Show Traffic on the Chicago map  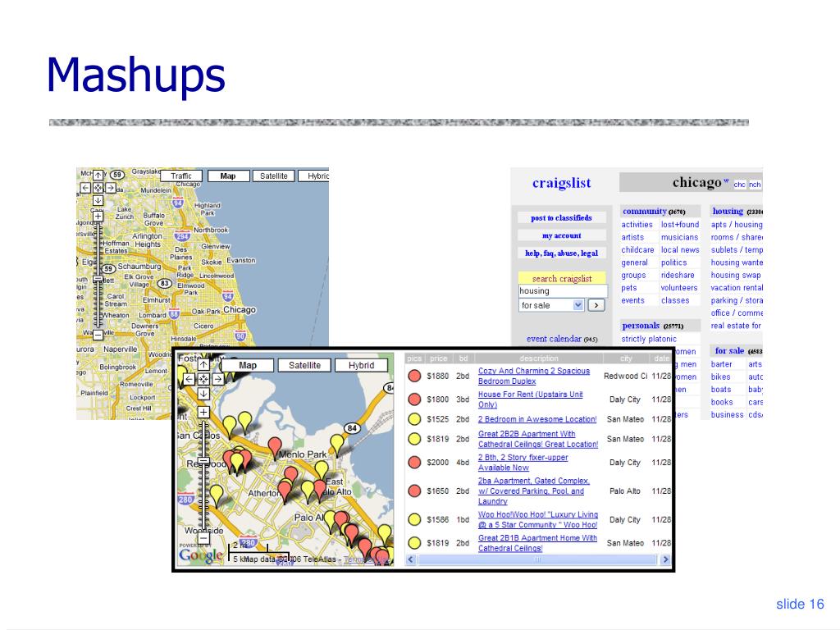tap(181, 176)
